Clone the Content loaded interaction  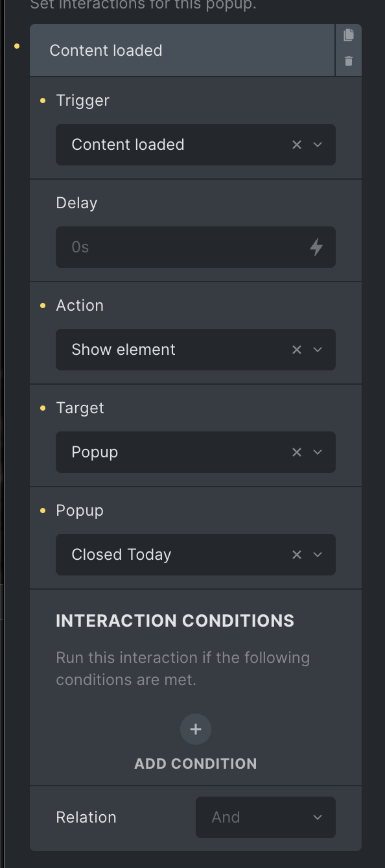point(349,35)
